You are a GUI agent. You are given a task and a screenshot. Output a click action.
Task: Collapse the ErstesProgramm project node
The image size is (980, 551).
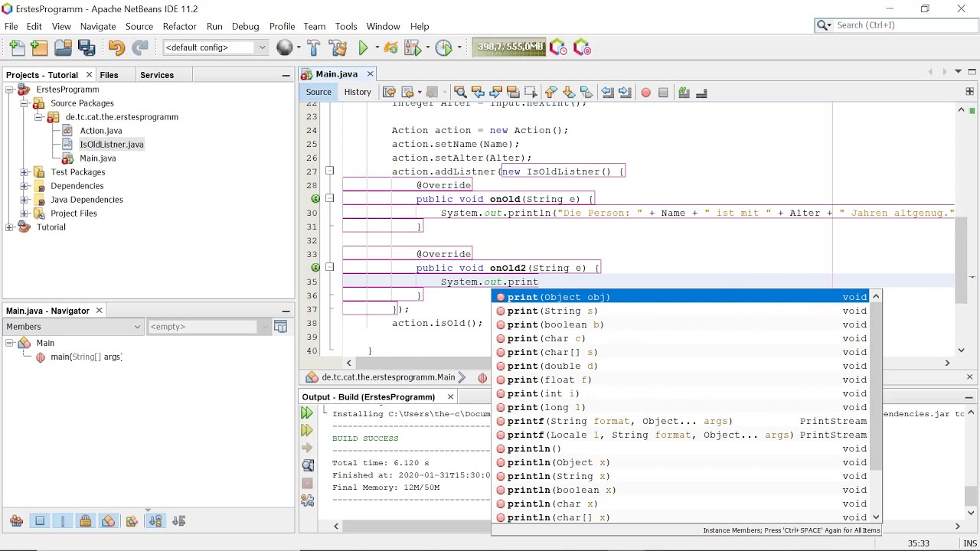pos(9,90)
